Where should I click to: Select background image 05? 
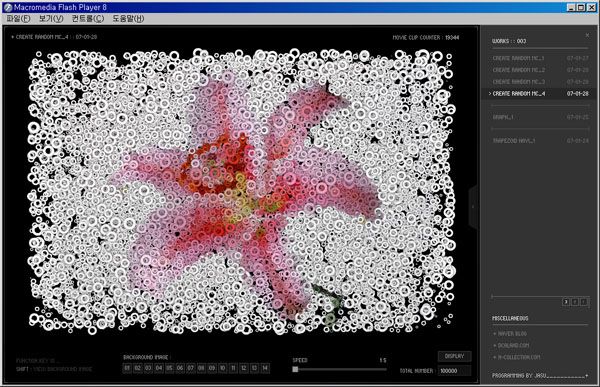(170, 368)
